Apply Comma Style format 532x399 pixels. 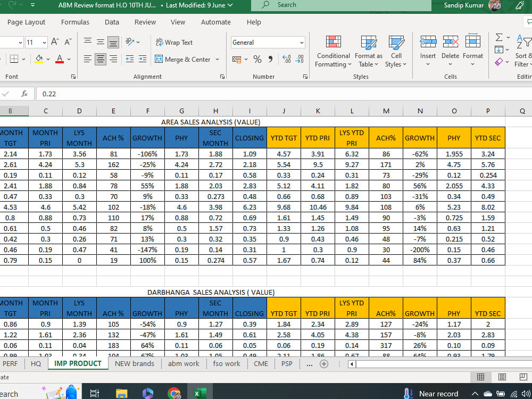[270, 60]
